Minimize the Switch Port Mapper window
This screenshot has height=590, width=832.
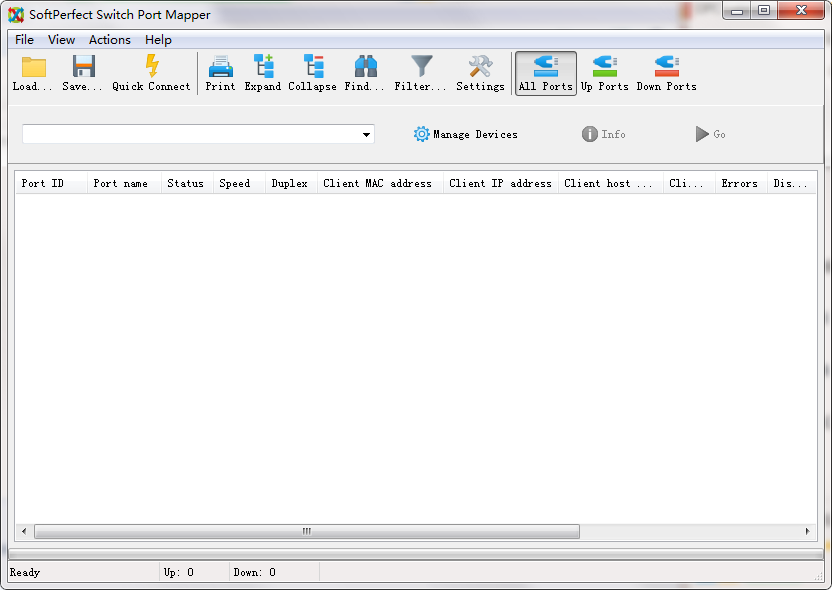(736, 11)
